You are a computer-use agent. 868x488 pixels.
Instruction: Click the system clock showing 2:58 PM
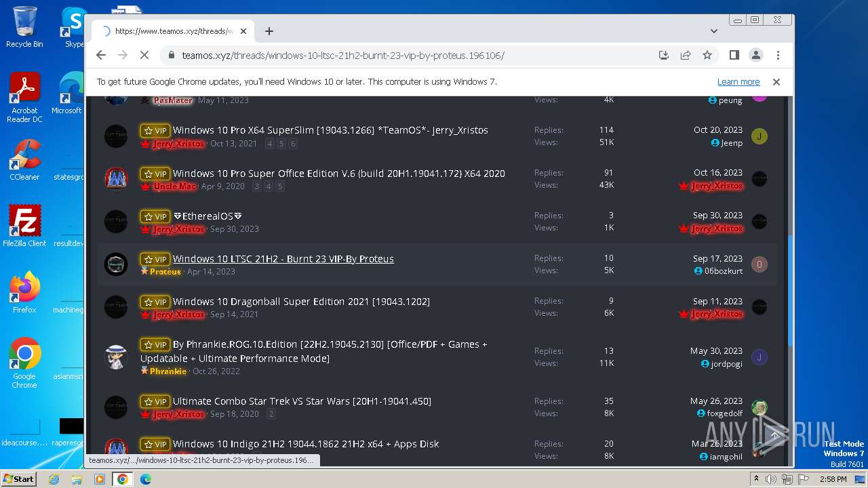[x=833, y=479]
